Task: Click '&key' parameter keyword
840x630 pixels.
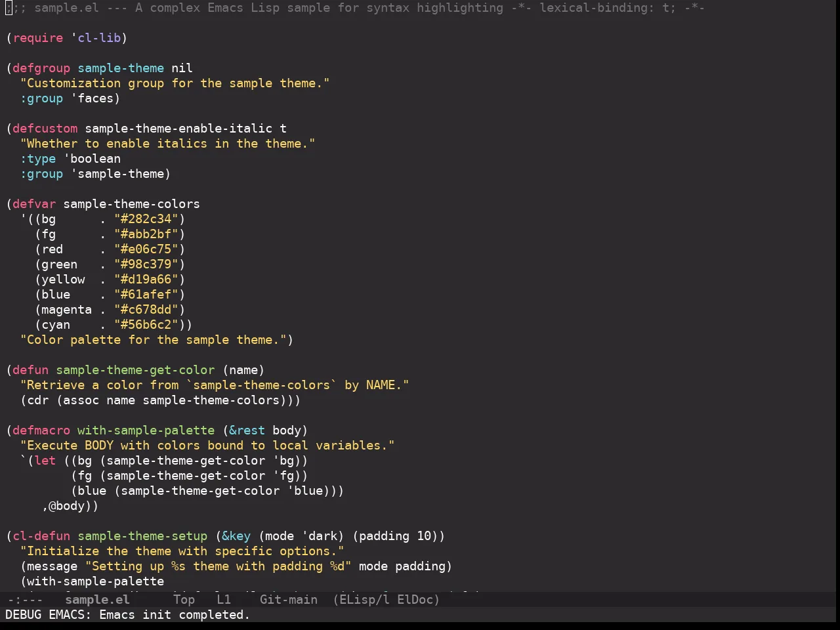Action: [x=236, y=536]
